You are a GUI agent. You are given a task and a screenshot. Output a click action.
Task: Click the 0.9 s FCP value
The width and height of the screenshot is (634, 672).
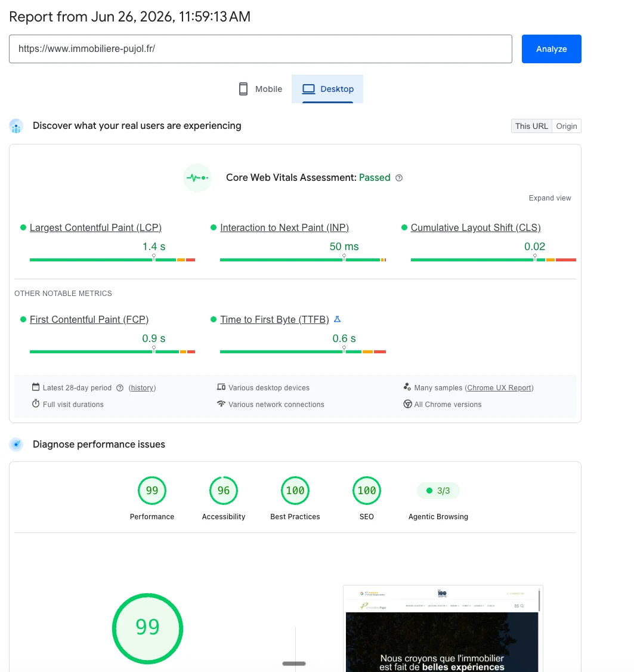click(154, 338)
